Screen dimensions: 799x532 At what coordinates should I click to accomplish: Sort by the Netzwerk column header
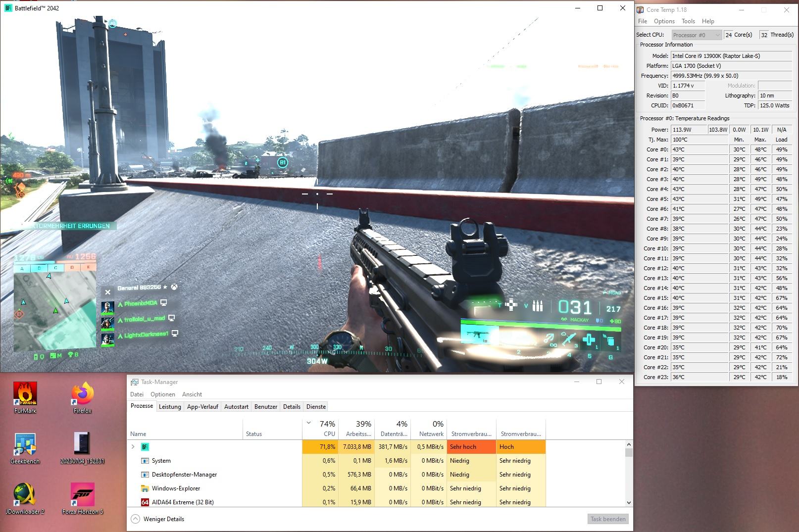coord(429,429)
